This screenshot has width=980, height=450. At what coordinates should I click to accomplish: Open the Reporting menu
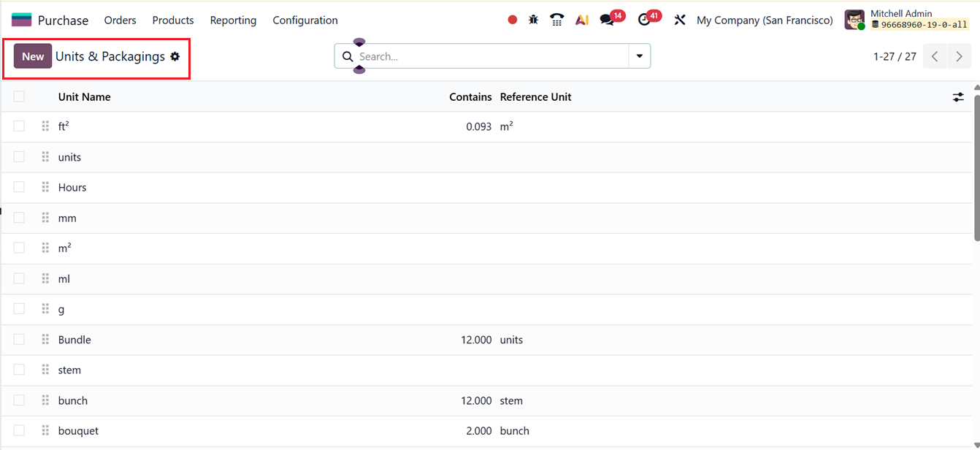[233, 20]
